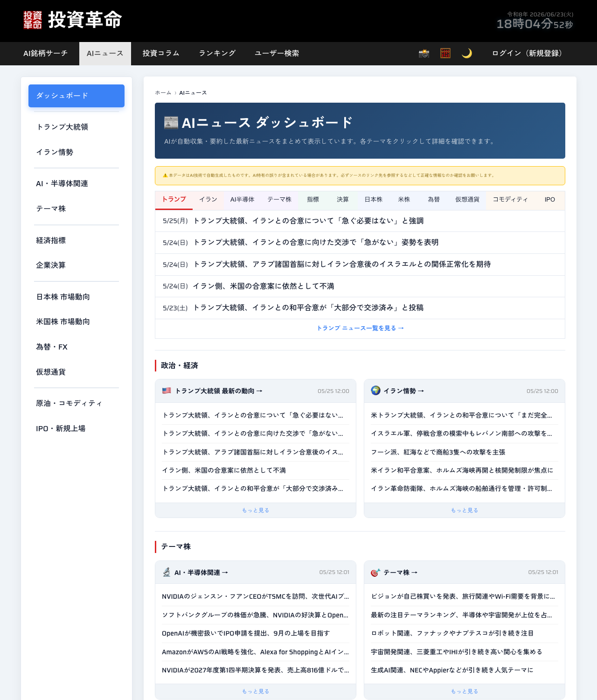Open テーマ株 in the sidebar

76,209
